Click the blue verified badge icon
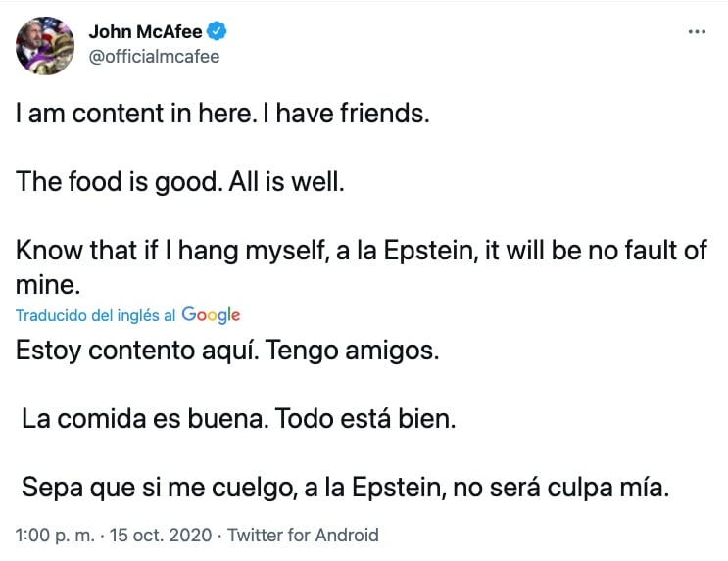The image size is (728, 561). click(x=217, y=32)
